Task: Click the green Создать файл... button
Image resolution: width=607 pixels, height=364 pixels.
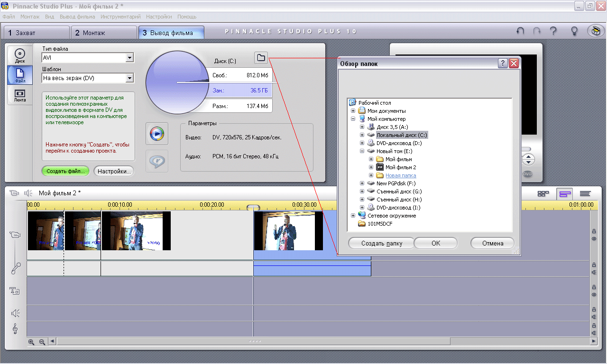Action: click(65, 171)
